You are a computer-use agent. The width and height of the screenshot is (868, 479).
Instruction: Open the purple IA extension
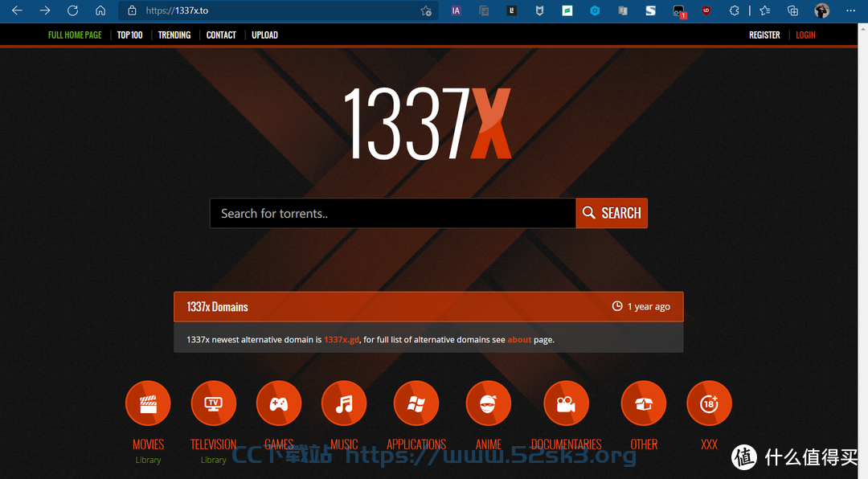pos(457,10)
